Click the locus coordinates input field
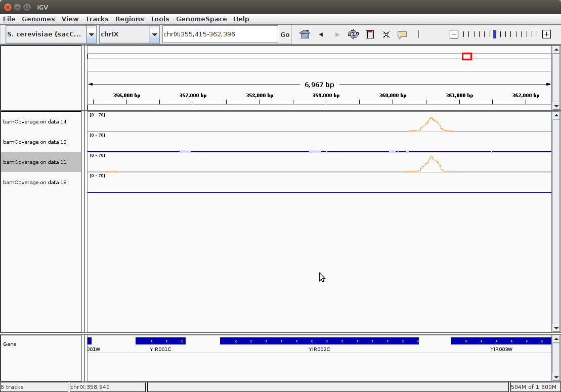The width and height of the screenshot is (561, 392). point(220,34)
